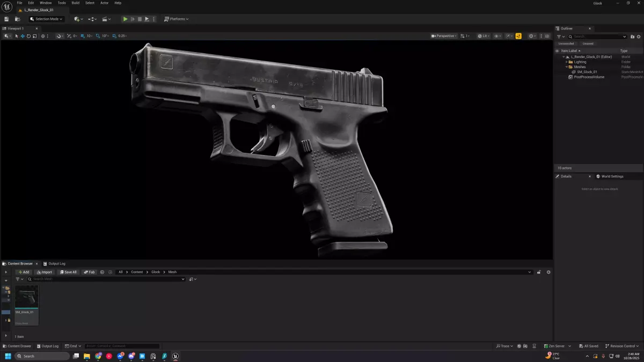
Task: Open the blueprints dropdown in main toolbar
Action: pyautogui.click(x=92, y=19)
